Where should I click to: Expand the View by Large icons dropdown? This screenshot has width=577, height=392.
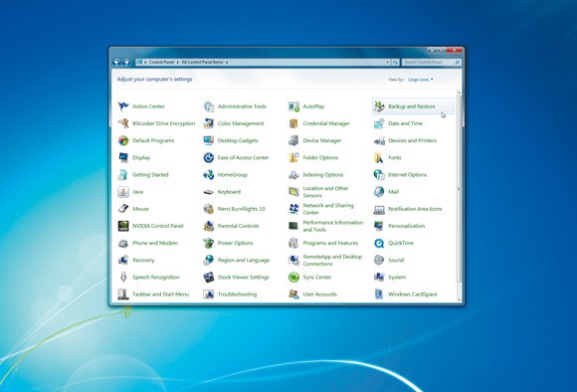click(420, 80)
